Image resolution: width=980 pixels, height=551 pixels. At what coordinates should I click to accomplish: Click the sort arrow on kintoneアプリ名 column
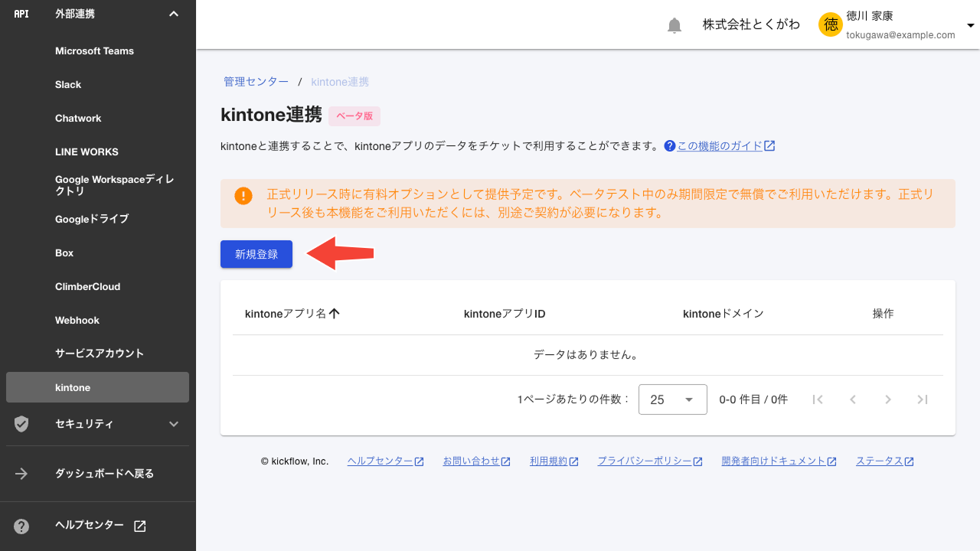[x=334, y=314]
